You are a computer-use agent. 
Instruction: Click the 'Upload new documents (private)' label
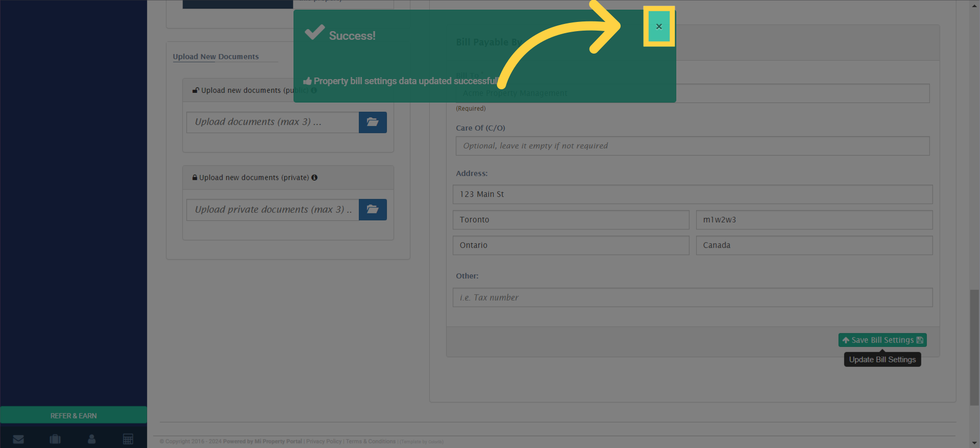[x=254, y=178]
